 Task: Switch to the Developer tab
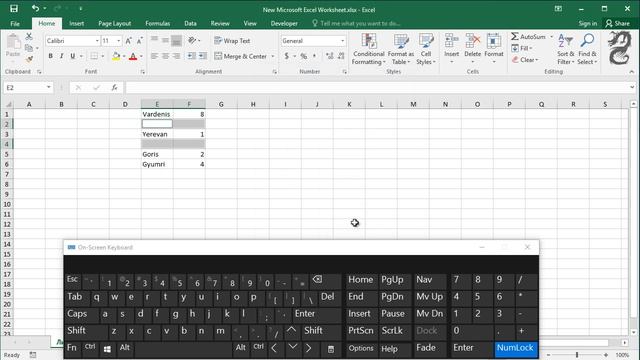coord(284,23)
